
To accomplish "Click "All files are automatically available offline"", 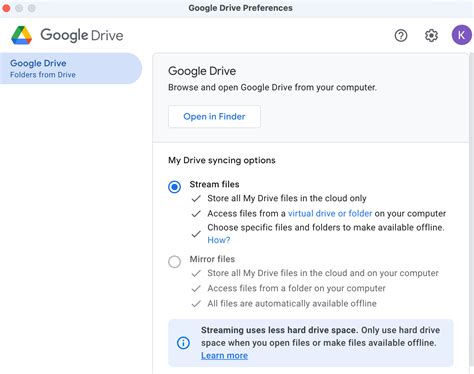I will [x=292, y=304].
